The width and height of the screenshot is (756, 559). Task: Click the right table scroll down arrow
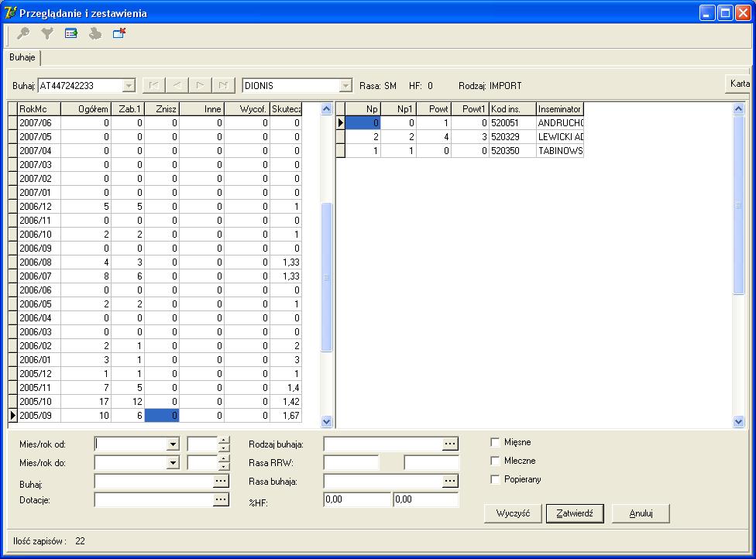coord(739,422)
